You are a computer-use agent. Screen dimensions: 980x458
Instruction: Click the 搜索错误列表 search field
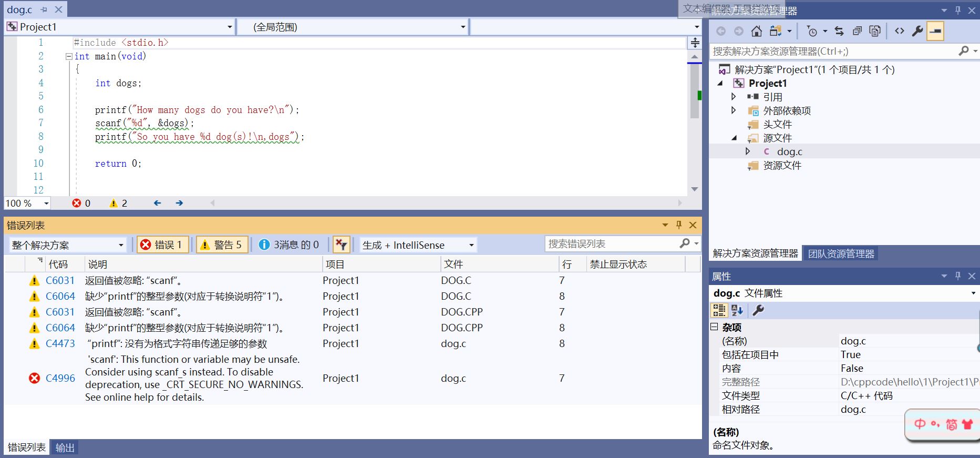[x=612, y=243]
